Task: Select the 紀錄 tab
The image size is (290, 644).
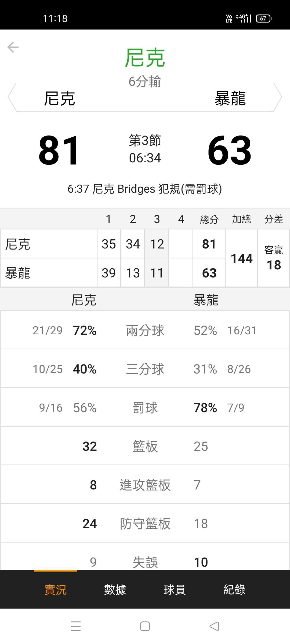Action: tap(234, 590)
